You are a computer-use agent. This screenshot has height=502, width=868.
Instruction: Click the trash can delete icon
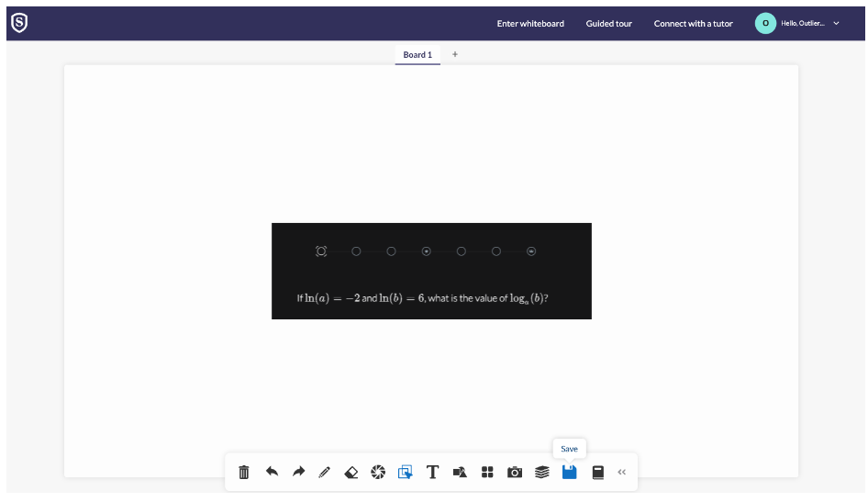[x=243, y=472]
